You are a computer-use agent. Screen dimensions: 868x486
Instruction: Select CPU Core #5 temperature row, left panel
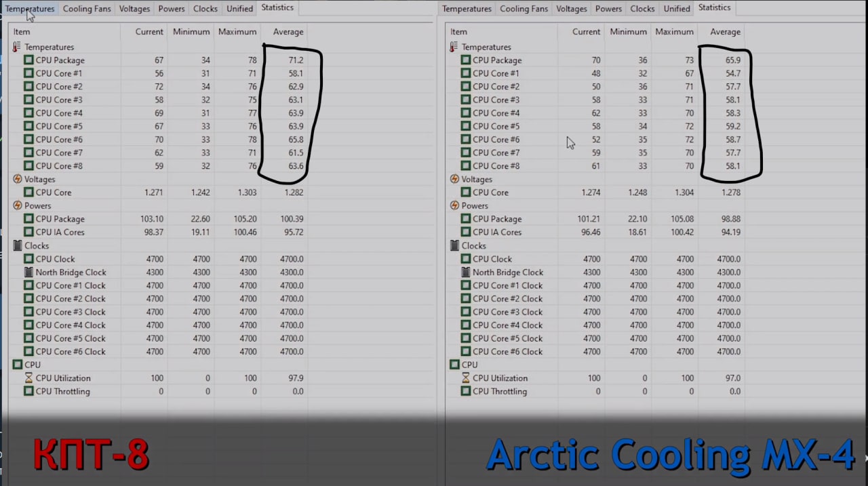coord(158,126)
